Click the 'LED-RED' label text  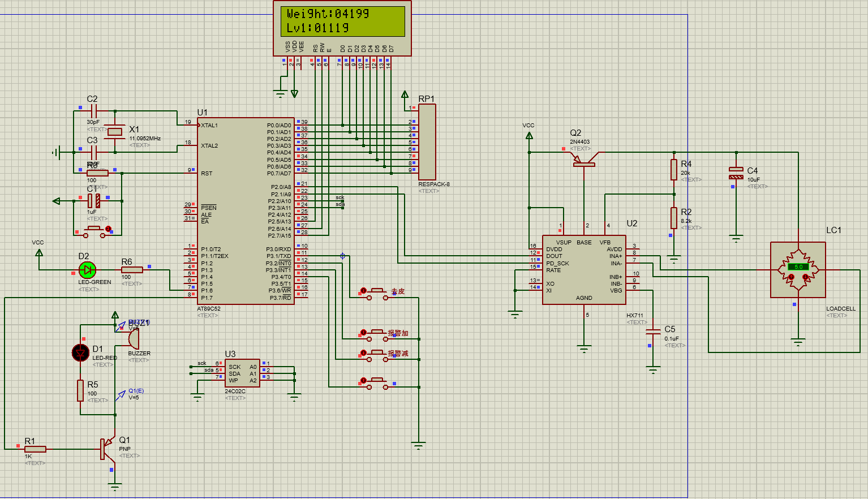105,358
